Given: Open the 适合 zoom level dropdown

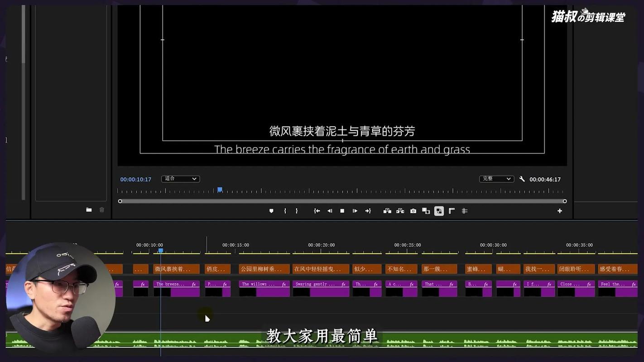Looking at the screenshot, I should 180,179.
